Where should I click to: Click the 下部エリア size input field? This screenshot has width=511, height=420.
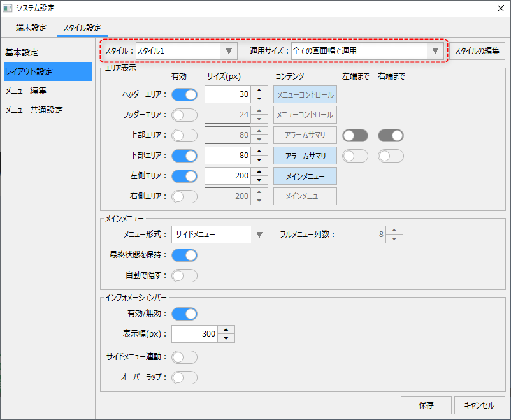(227, 156)
